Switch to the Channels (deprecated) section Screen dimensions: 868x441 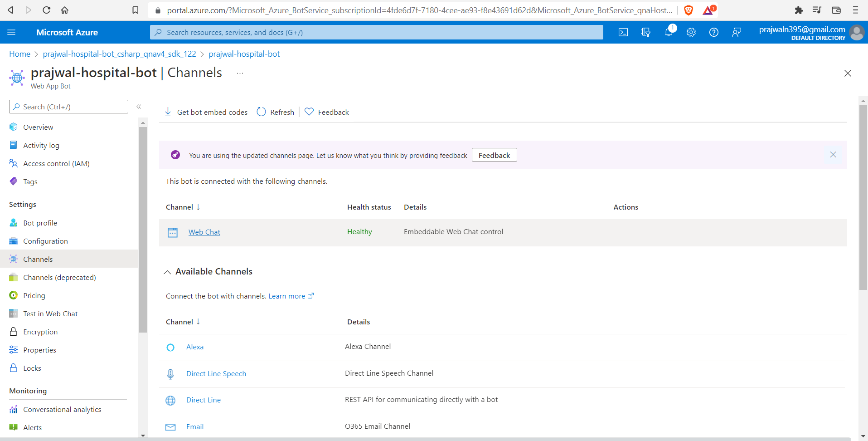[x=59, y=277]
